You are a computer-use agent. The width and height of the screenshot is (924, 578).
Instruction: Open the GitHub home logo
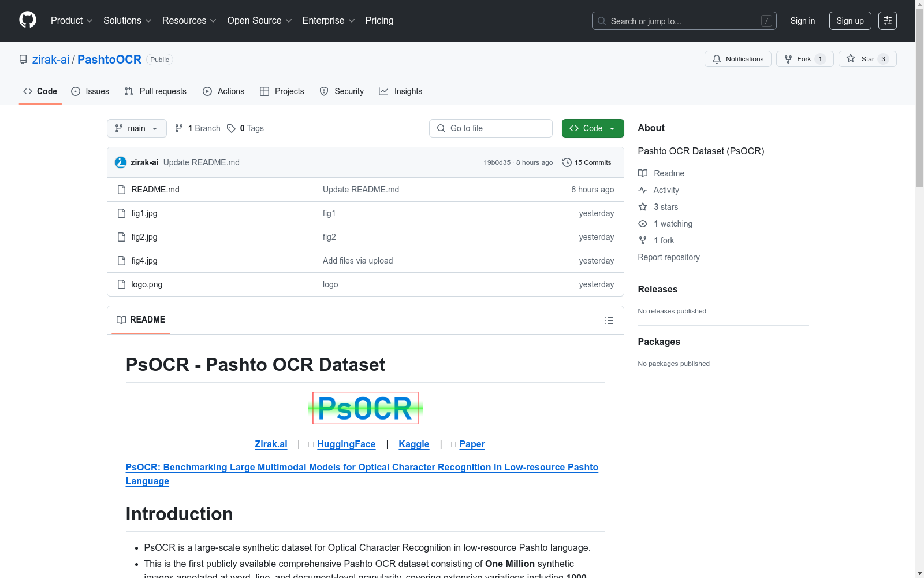[x=28, y=20]
